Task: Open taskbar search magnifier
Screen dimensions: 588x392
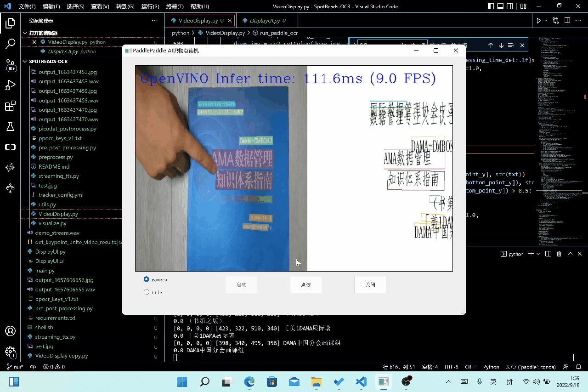Action: coord(205,381)
